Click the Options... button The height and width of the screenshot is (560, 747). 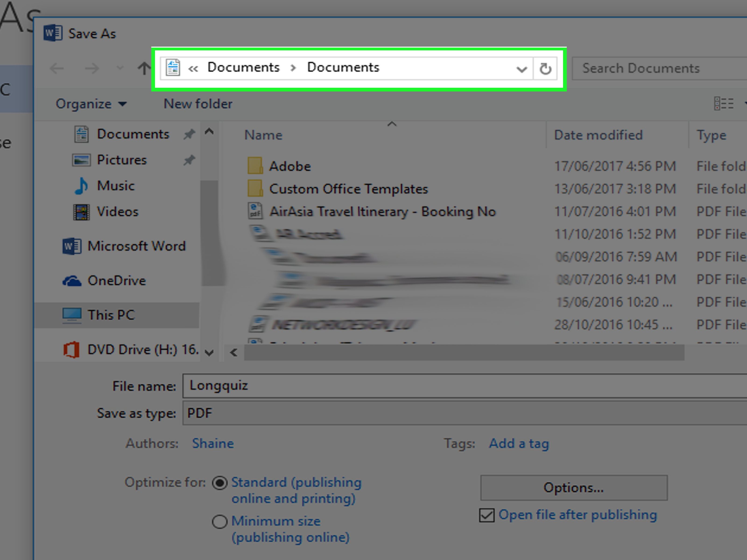[573, 487]
